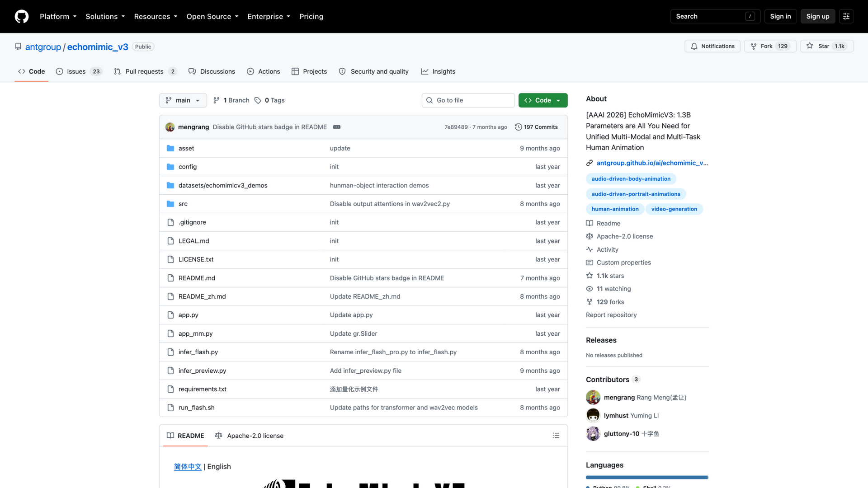Image resolution: width=868 pixels, height=488 pixels.
Task: View the 197 Commits history
Action: pos(536,127)
